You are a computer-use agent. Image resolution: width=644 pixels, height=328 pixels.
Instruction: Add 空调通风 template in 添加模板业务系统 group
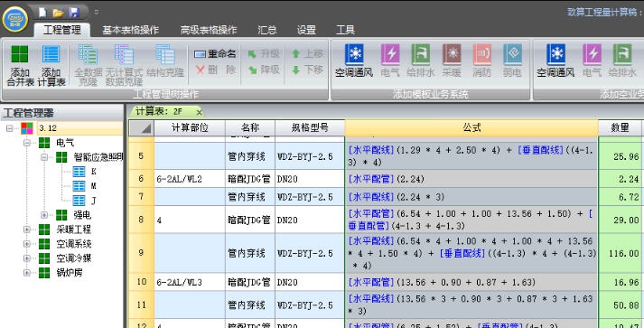coord(354,61)
